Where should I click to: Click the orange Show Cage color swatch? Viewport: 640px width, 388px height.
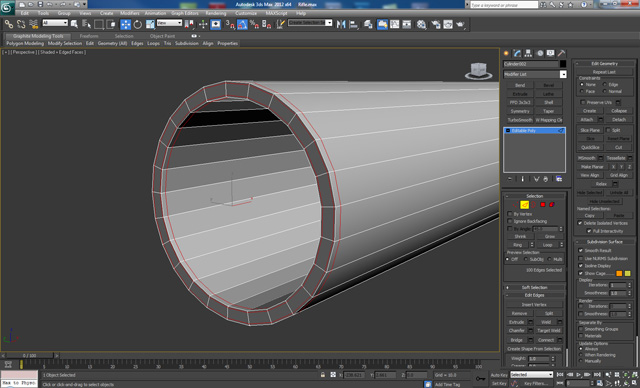619,273
